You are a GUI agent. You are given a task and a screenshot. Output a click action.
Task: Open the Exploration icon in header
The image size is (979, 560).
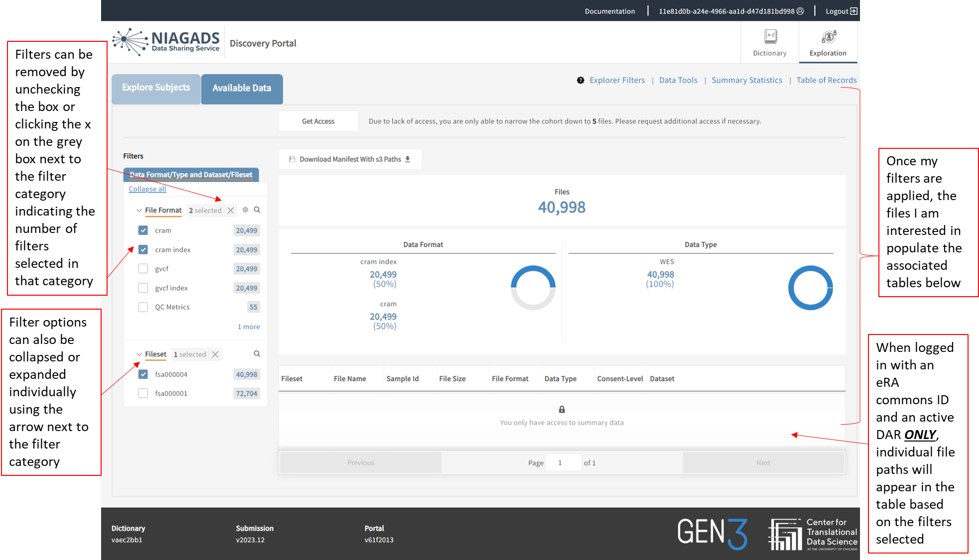[828, 37]
